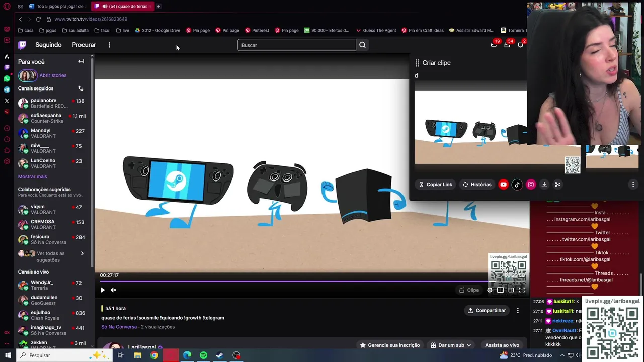Open Opera sidebar settings gear
644x362 pixels.
point(7,161)
